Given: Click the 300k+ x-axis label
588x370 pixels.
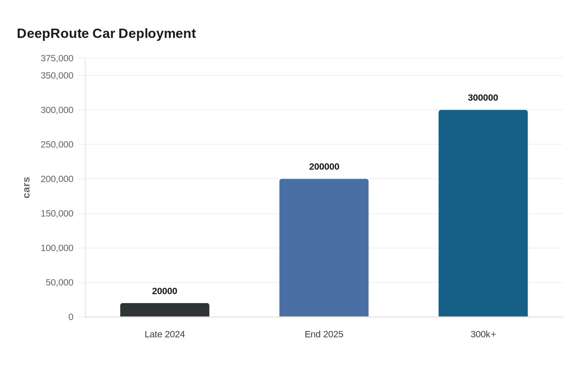Looking at the screenshot, I should click(483, 334).
